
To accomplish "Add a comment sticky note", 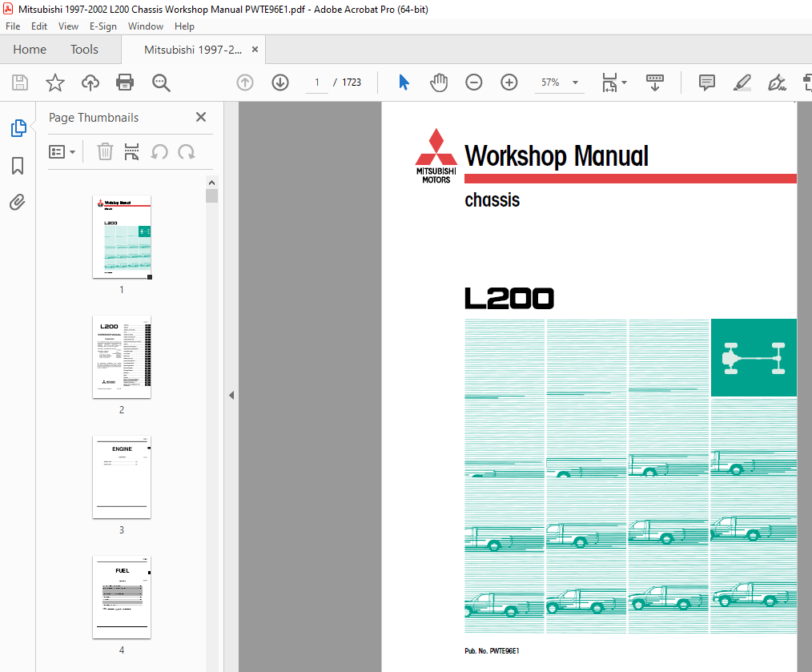I will [707, 82].
